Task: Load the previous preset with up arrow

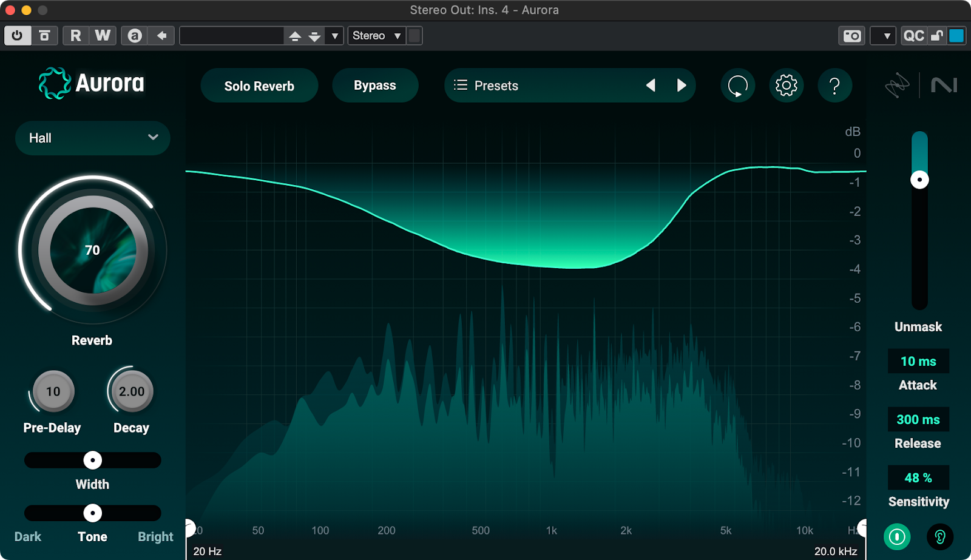Action: click(x=295, y=36)
